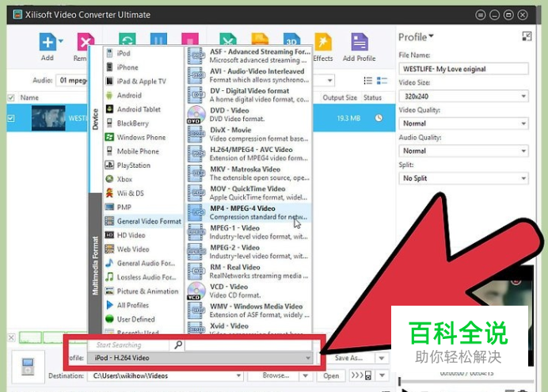Open Mobile Phone category
Image resolution: width=548 pixels, height=392 pixels.
point(143,151)
